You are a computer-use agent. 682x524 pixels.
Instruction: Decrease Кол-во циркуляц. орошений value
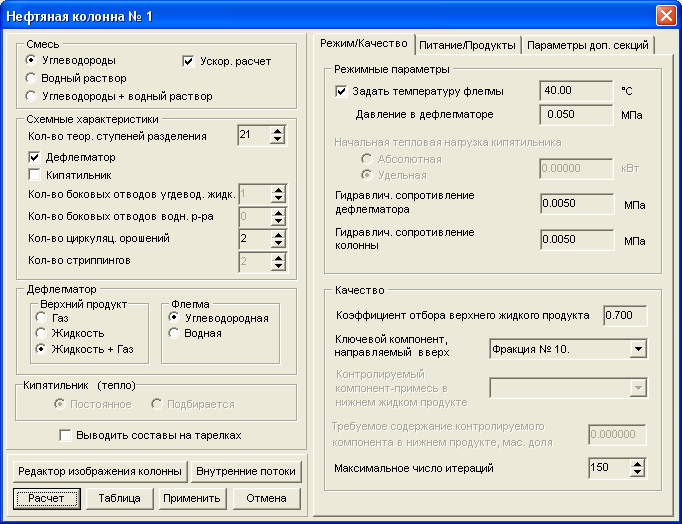click(x=278, y=243)
